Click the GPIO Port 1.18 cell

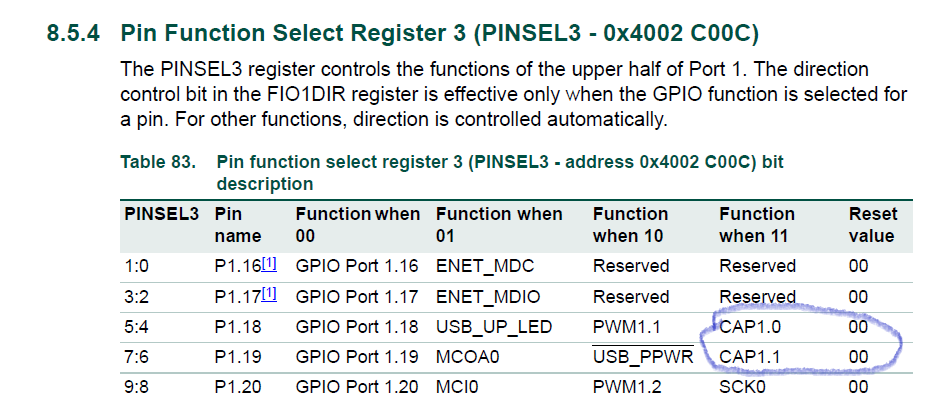coord(355,327)
